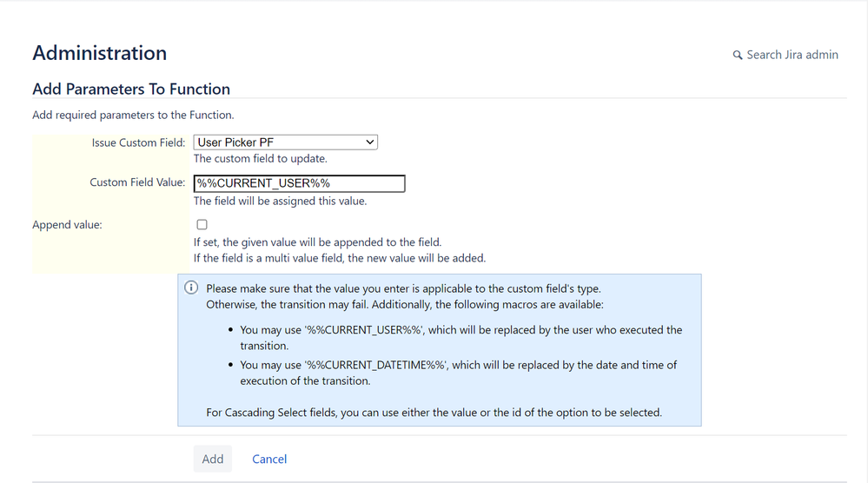Click the info icon in blue notice
Screen dimensions: 868x483
(x=191, y=288)
